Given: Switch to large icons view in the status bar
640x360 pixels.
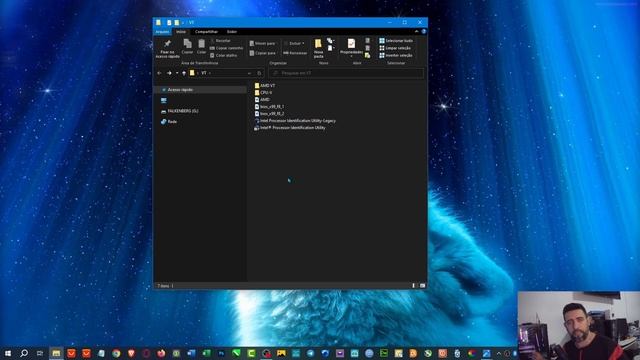Looking at the screenshot, I should [422, 286].
